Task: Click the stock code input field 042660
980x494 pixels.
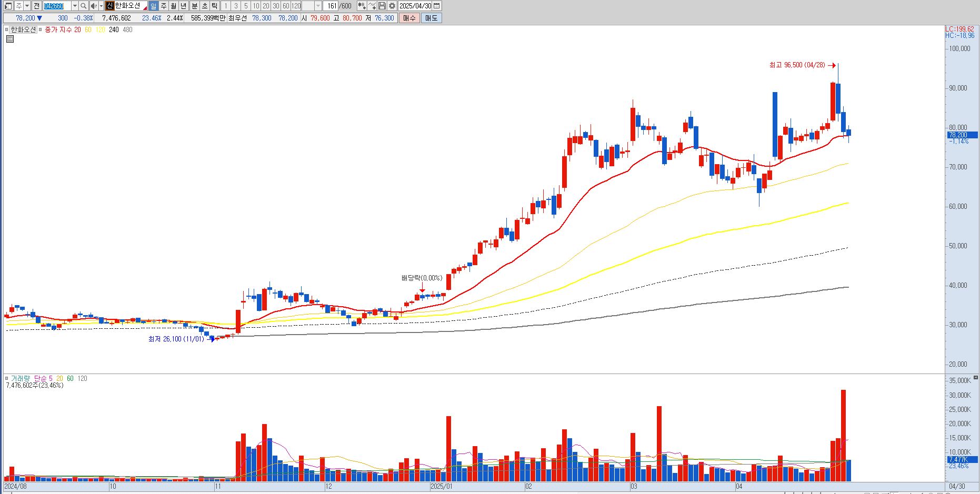Action: [57, 6]
